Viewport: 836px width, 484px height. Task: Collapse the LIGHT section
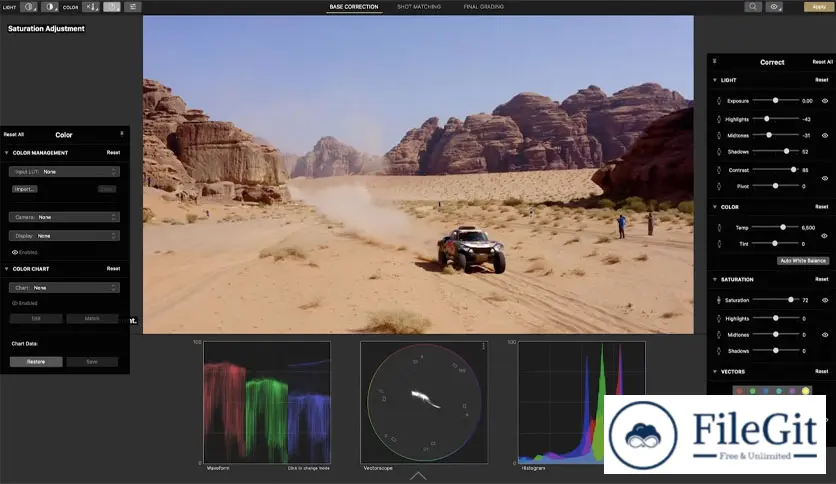coord(715,80)
